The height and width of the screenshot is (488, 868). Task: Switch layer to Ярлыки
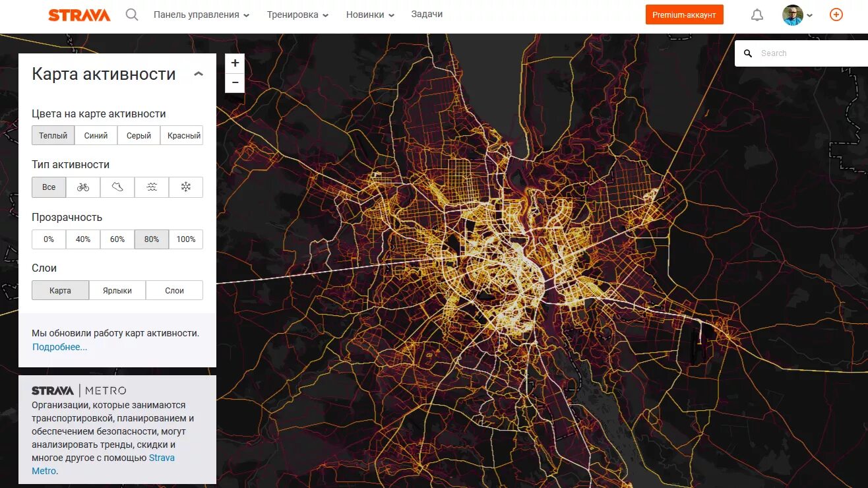click(117, 290)
